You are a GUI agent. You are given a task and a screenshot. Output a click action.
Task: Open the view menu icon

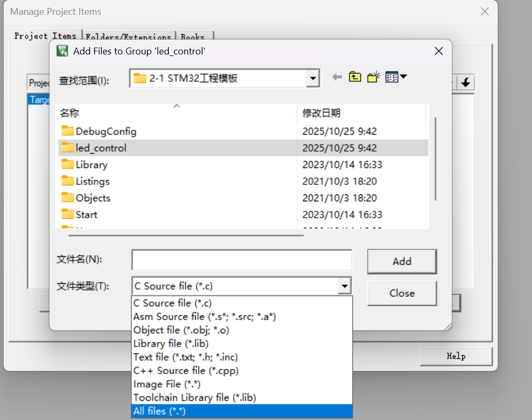coord(396,77)
